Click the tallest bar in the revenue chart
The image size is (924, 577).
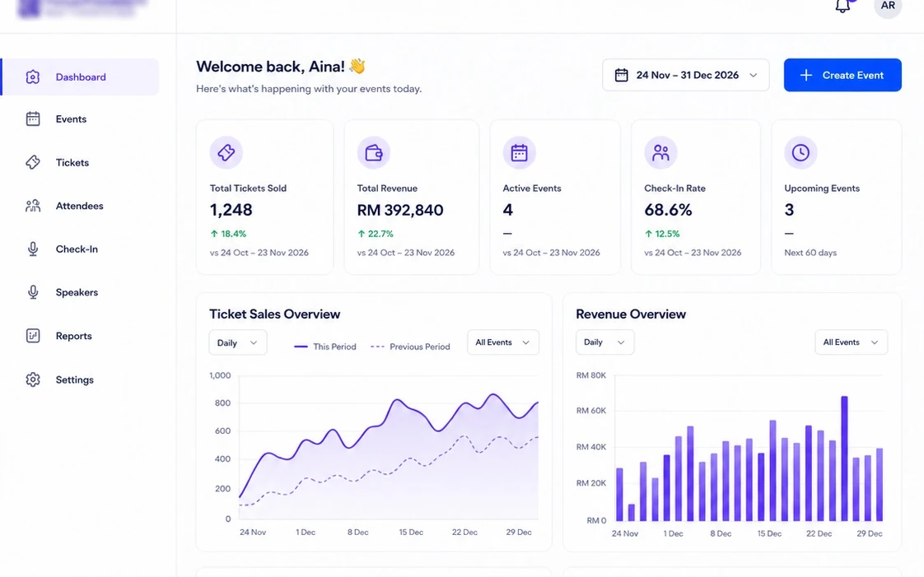[844, 458]
